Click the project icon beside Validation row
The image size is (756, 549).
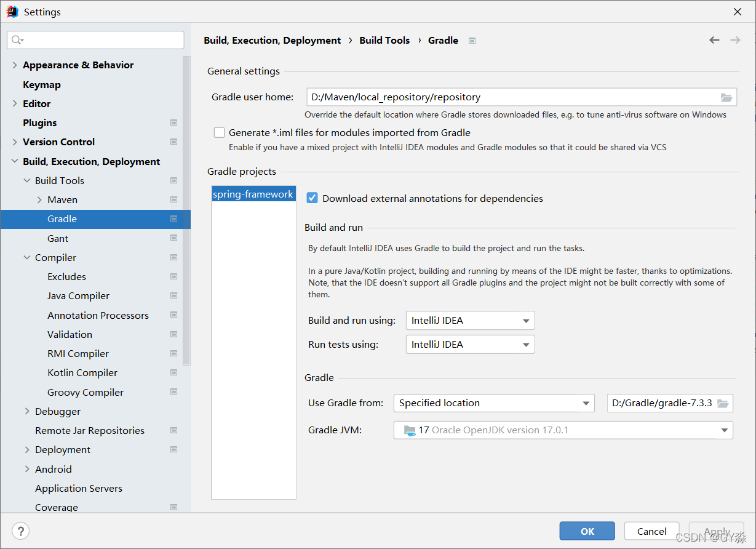coord(173,335)
